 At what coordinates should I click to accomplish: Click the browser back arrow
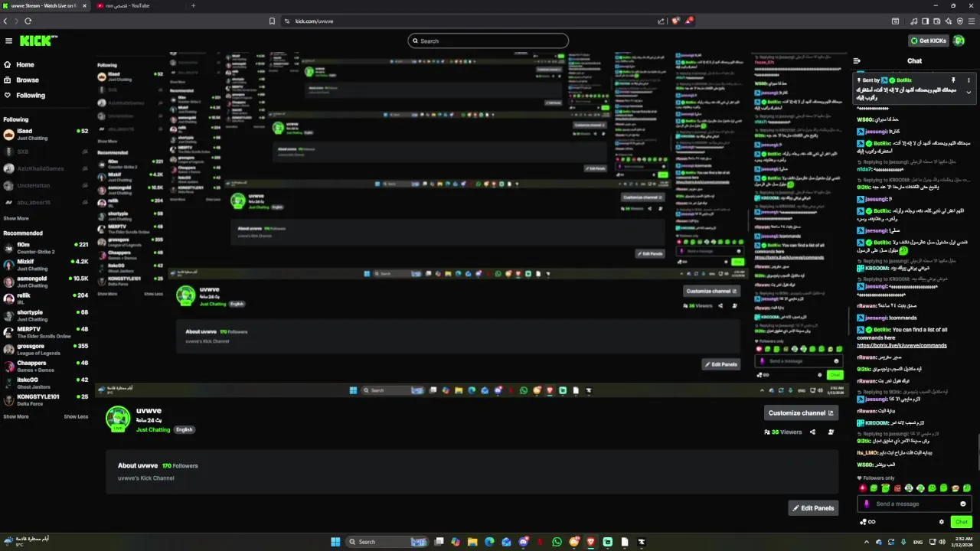[6, 21]
